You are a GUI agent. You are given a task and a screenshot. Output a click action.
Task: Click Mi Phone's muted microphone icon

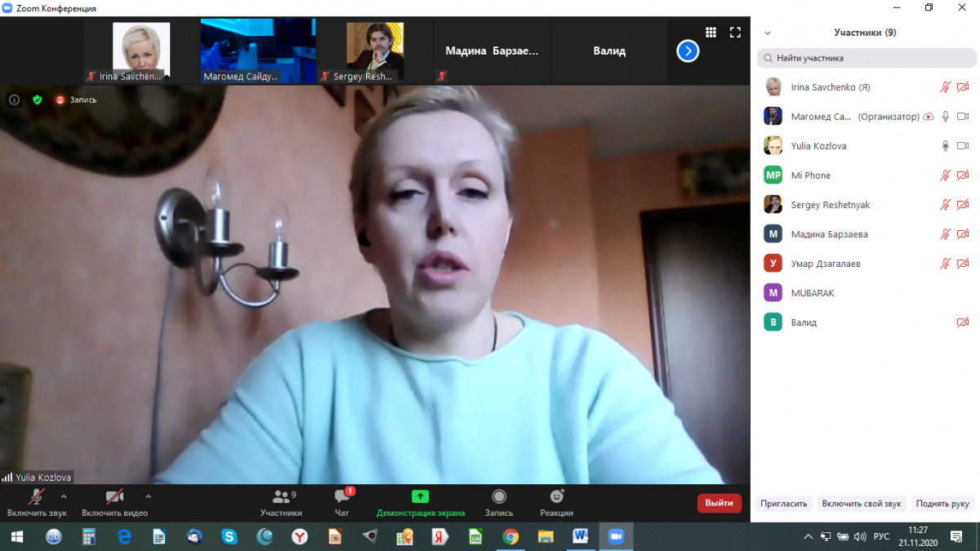pos(946,175)
